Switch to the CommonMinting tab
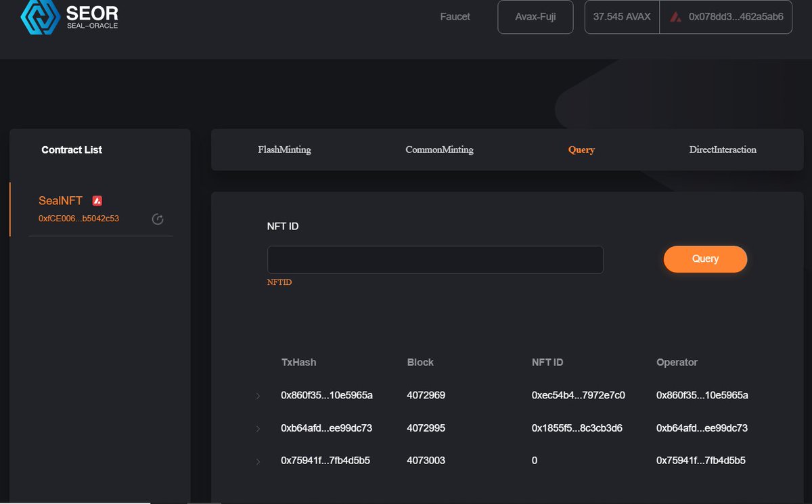This screenshot has height=504, width=812. click(x=439, y=150)
